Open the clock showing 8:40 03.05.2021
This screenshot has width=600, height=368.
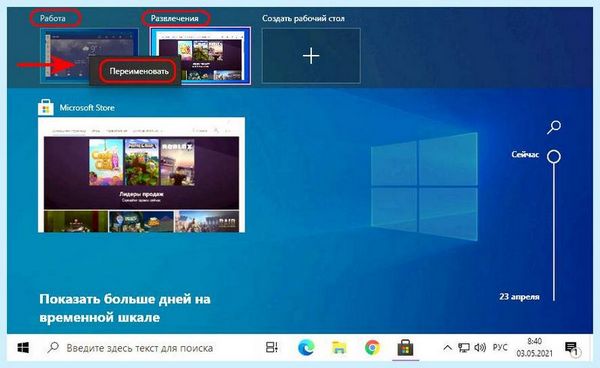[534, 347]
